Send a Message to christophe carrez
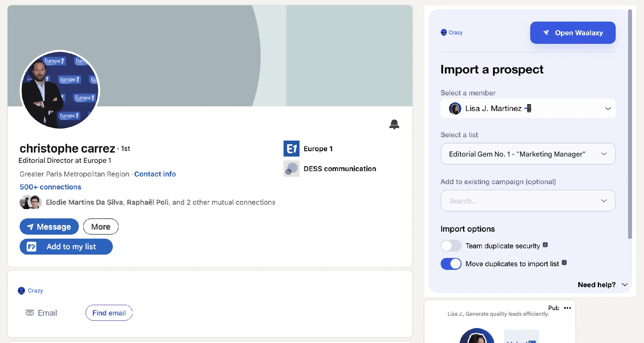Viewport: 644px width, 343px height. pyautogui.click(x=49, y=227)
